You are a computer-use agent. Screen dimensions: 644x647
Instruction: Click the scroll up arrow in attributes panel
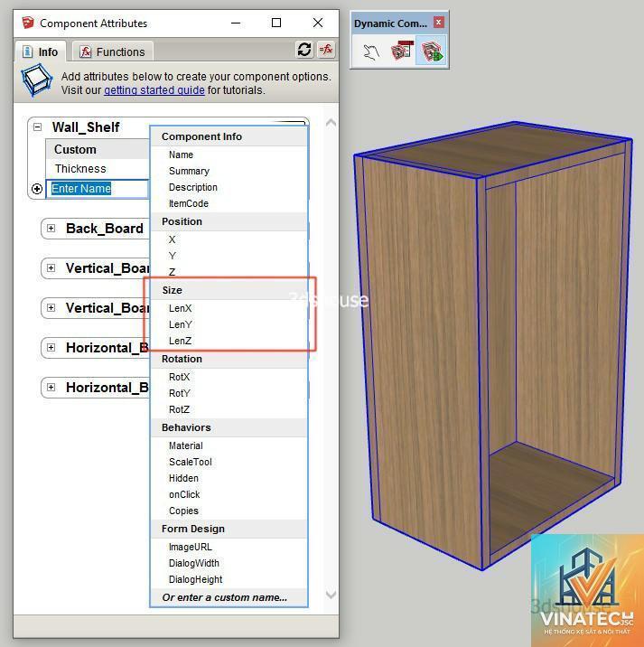click(x=331, y=123)
